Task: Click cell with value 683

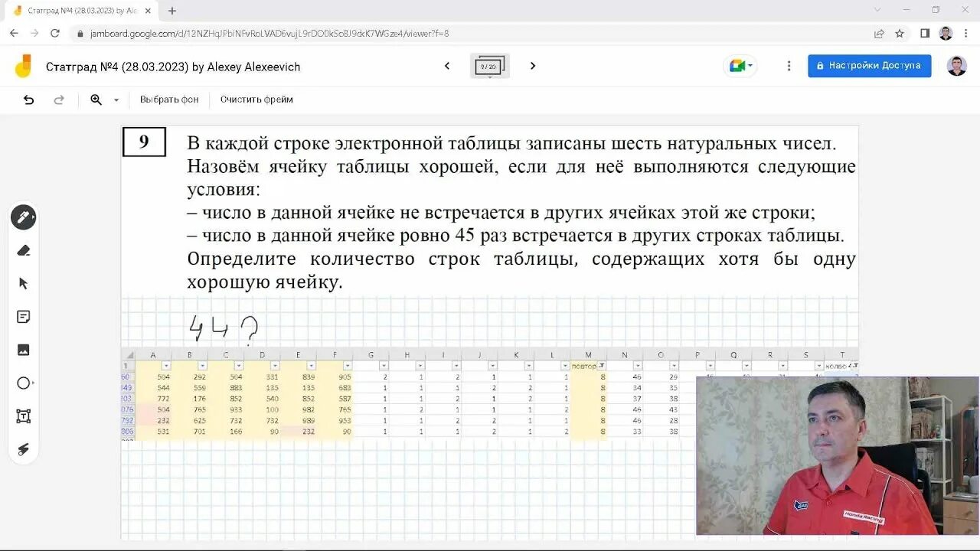Action: 335,388
